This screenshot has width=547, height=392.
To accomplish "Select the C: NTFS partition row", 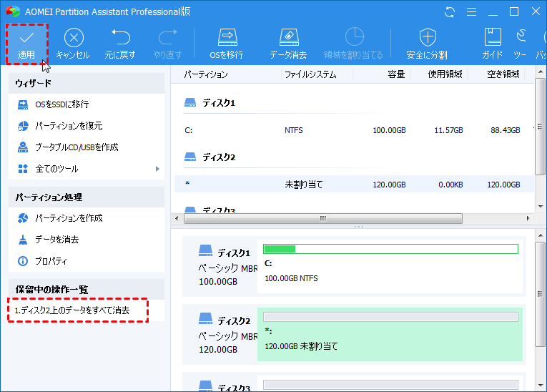I will tap(354, 130).
